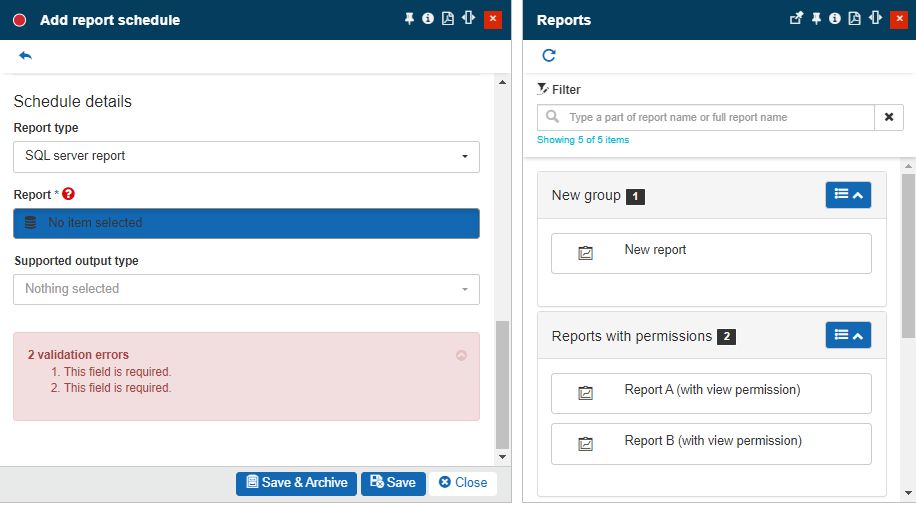Open info for Add report schedule panel
This screenshot has width=916, height=505.
(x=428, y=19)
